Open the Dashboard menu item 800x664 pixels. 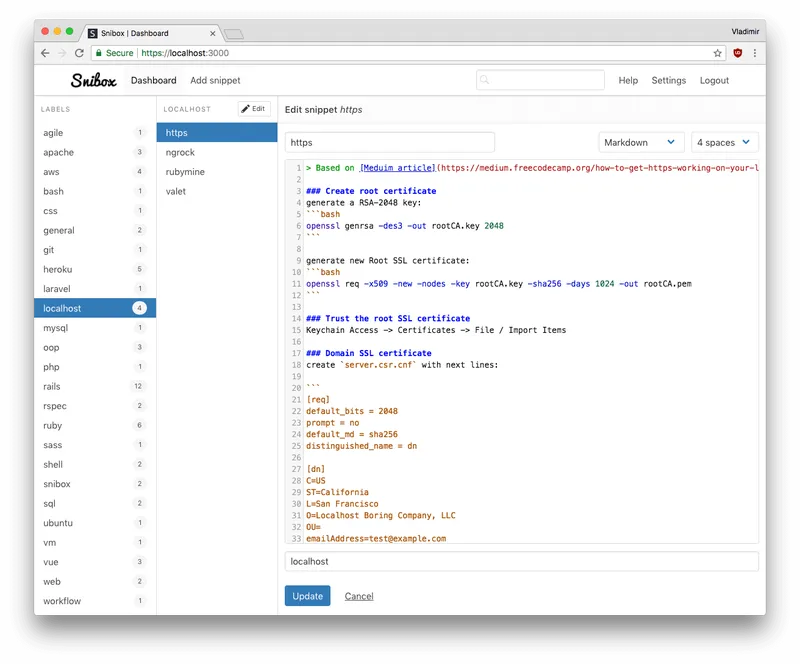tap(154, 81)
